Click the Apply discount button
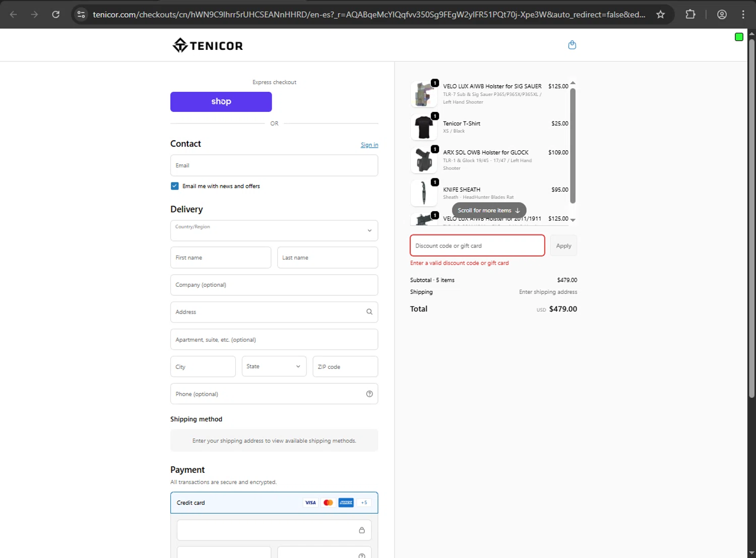The image size is (756, 558). pyautogui.click(x=563, y=246)
